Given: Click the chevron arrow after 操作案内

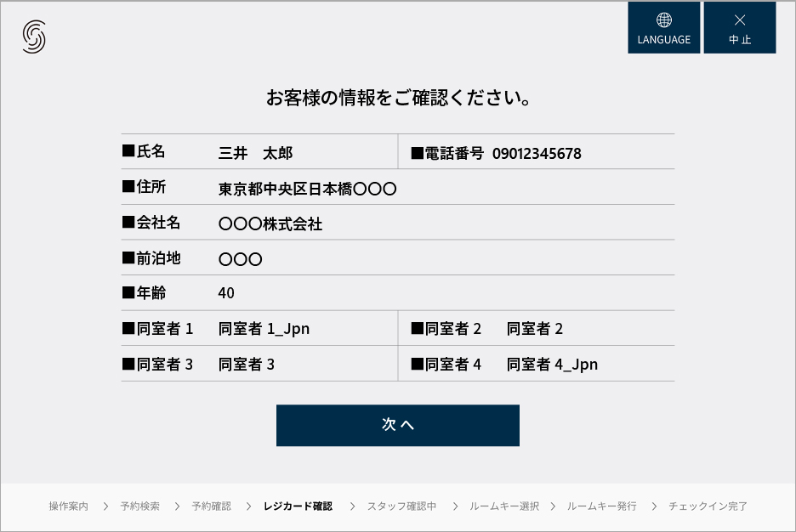Looking at the screenshot, I should [x=105, y=507].
